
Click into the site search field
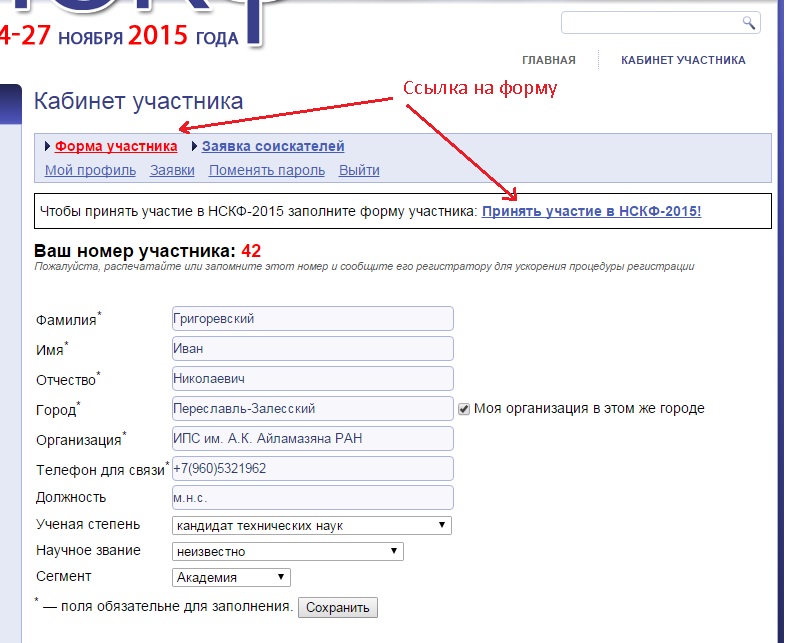(x=650, y=23)
